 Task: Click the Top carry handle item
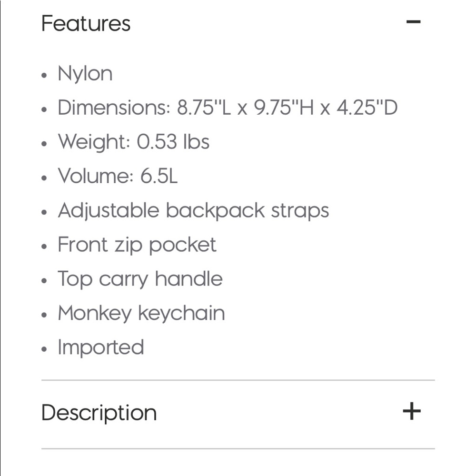point(140,279)
